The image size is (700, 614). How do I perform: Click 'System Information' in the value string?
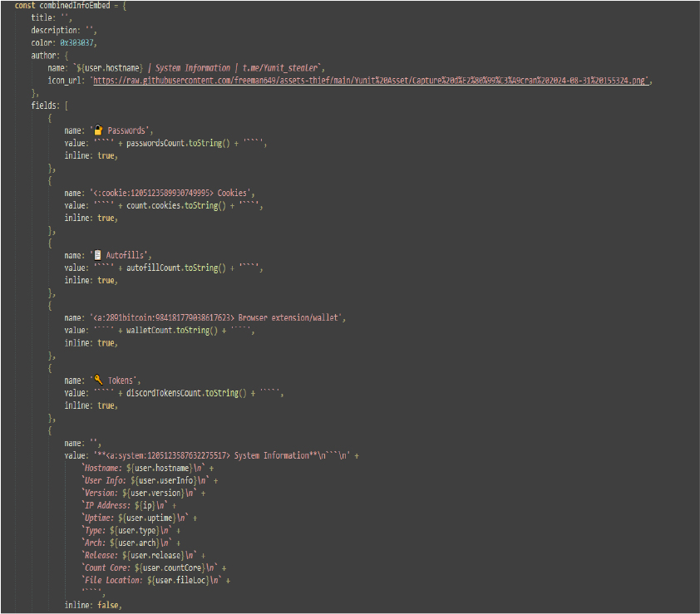coord(272,455)
